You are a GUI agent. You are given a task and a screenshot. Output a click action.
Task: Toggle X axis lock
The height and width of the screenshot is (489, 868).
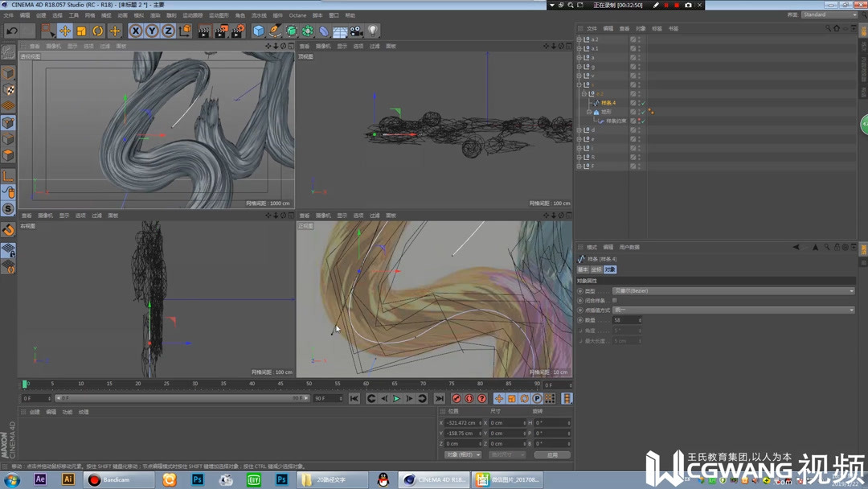(x=136, y=31)
